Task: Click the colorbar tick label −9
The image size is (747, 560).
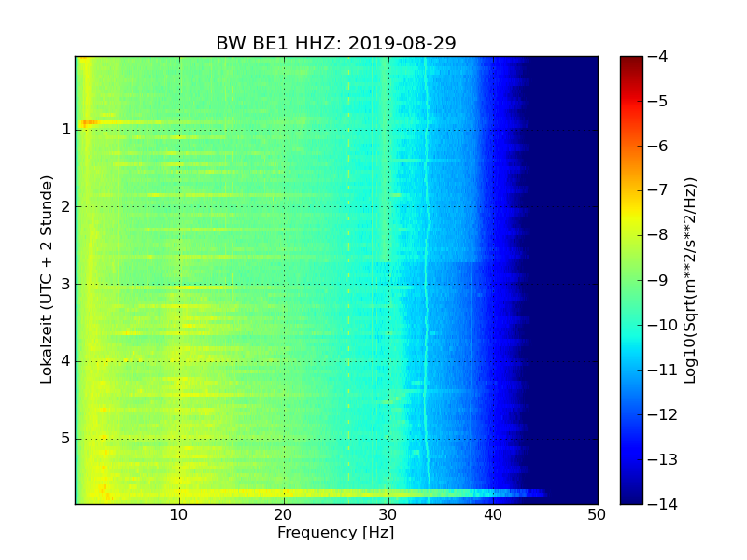Action: click(658, 280)
